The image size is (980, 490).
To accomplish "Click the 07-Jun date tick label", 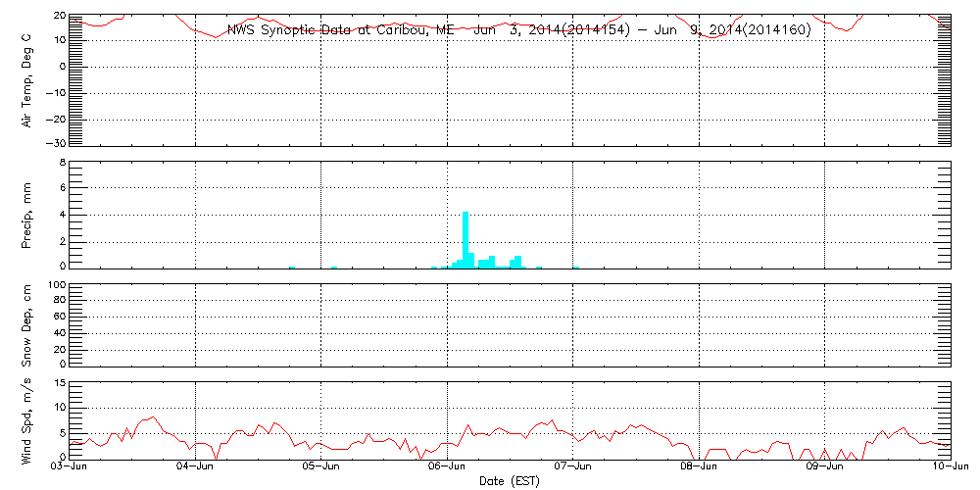I will [573, 467].
